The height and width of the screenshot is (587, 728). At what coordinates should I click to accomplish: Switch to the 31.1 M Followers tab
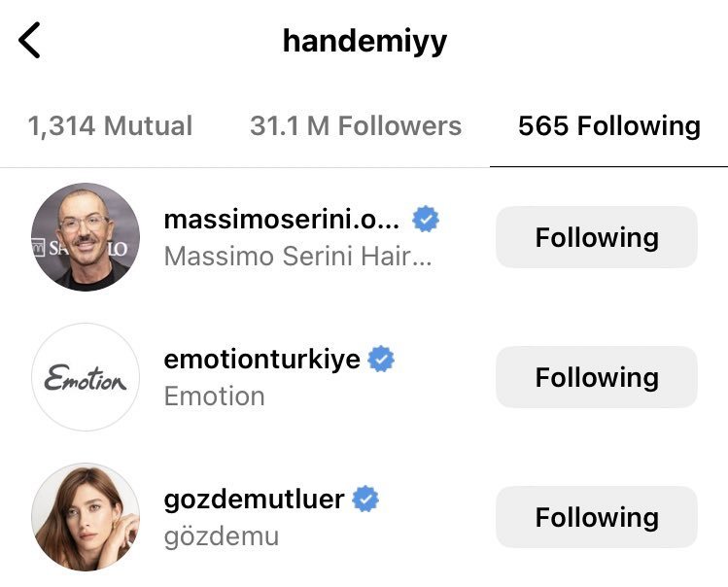tap(356, 125)
